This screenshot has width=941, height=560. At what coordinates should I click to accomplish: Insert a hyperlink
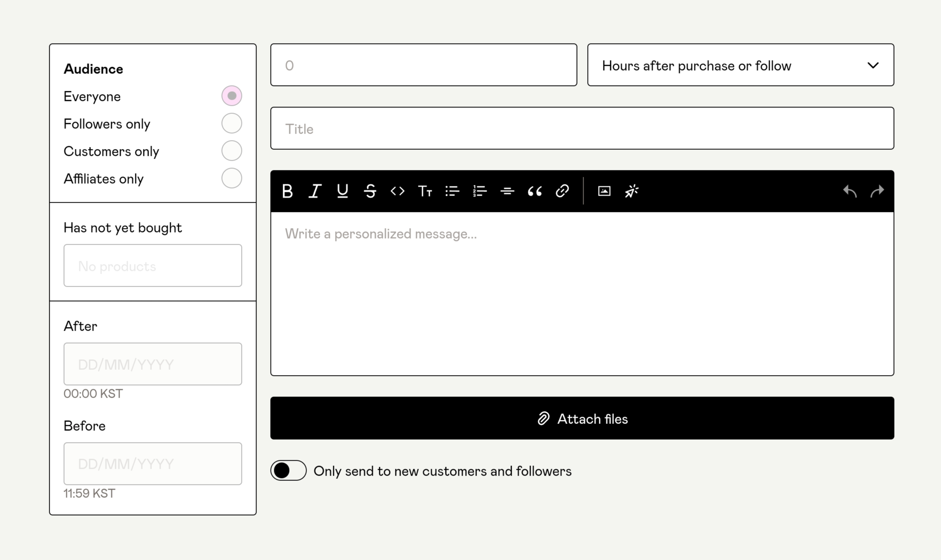[x=562, y=191]
